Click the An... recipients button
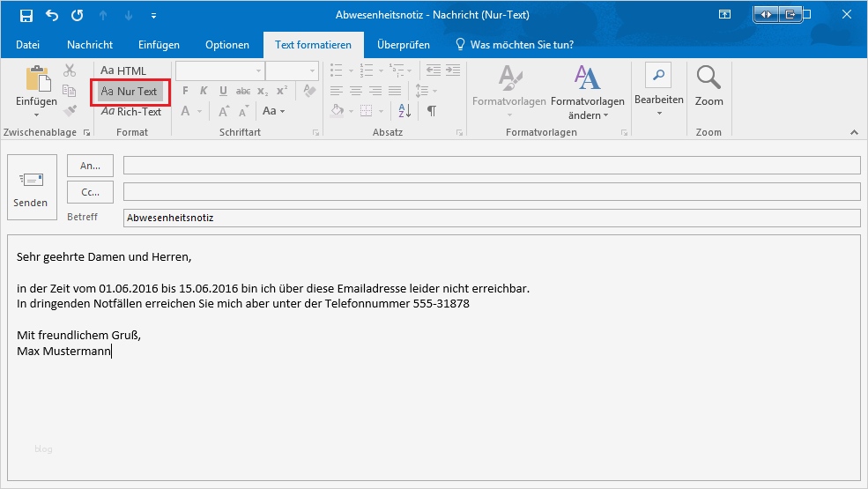868x489 pixels. 90,165
